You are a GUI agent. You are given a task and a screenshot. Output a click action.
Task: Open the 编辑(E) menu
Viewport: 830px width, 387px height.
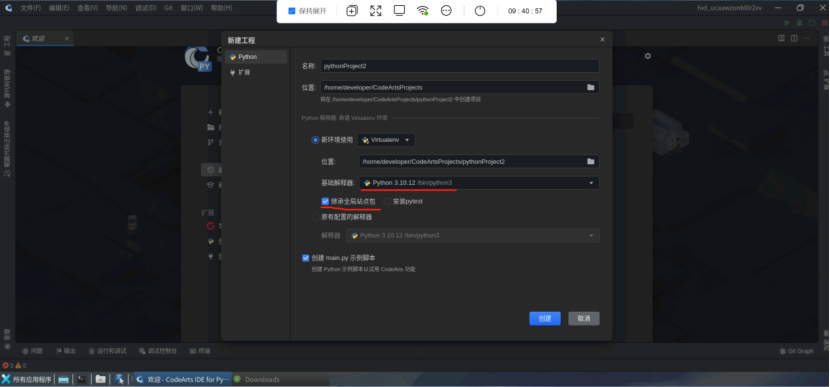59,8
